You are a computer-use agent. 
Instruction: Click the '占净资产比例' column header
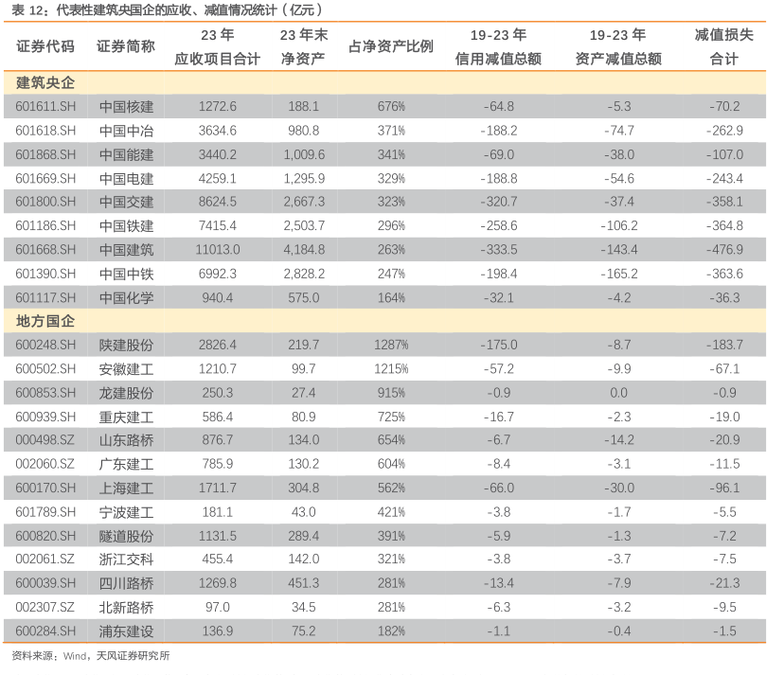click(x=390, y=46)
